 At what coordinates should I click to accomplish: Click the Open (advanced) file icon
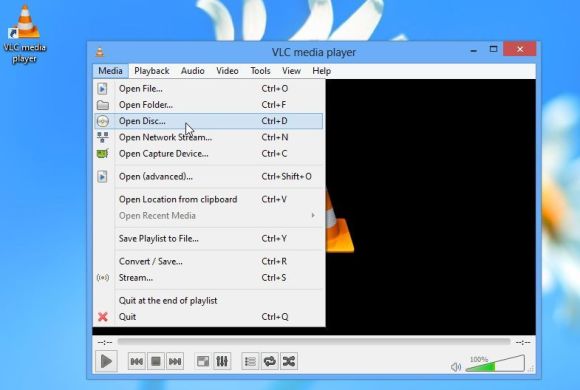[x=102, y=176]
